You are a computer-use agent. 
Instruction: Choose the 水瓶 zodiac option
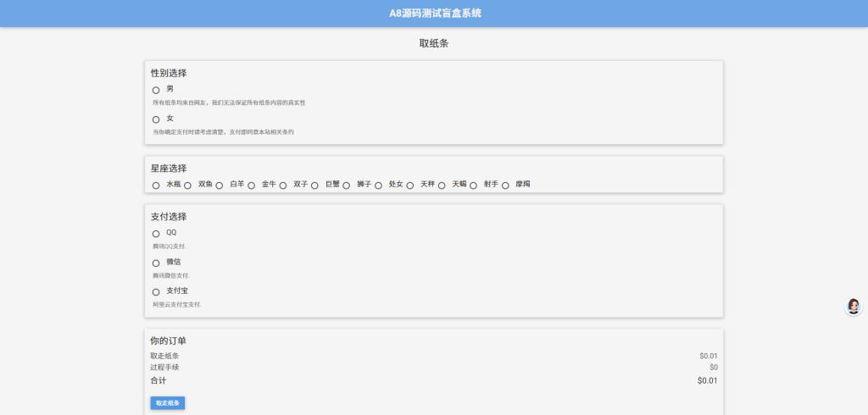pyautogui.click(x=156, y=185)
